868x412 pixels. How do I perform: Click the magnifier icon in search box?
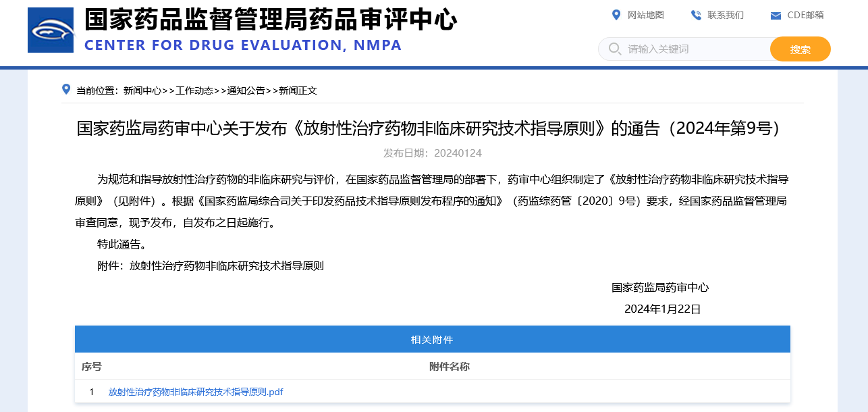tap(615, 49)
